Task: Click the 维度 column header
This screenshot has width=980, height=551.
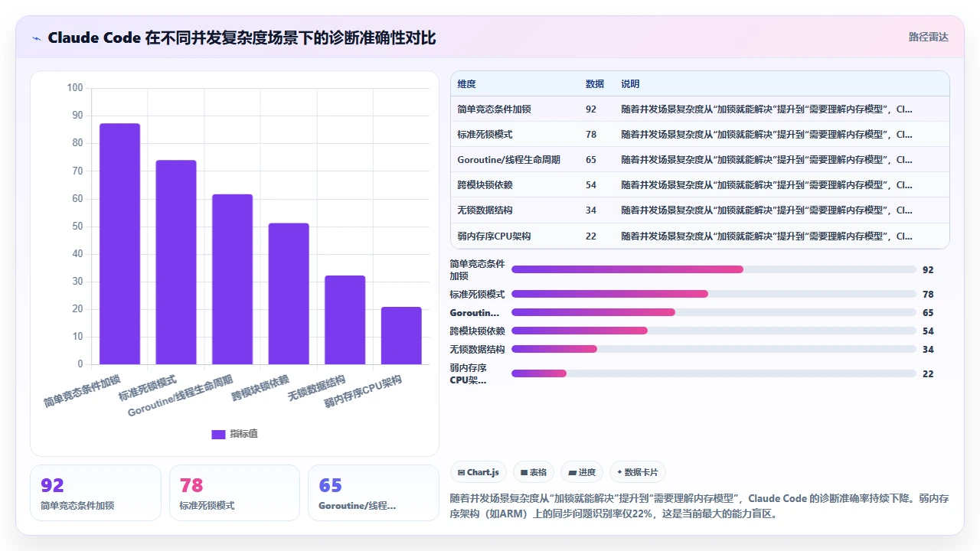Action: pyautogui.click(x=466, y=84)
